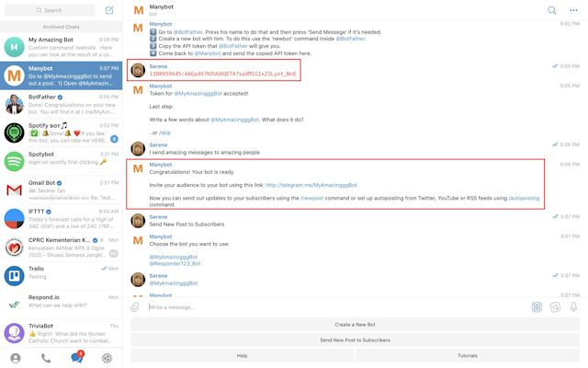Click the Search field in sidebar
This screenshot has height=368, width=588.
pyautogui.click(x=50, y=10)
